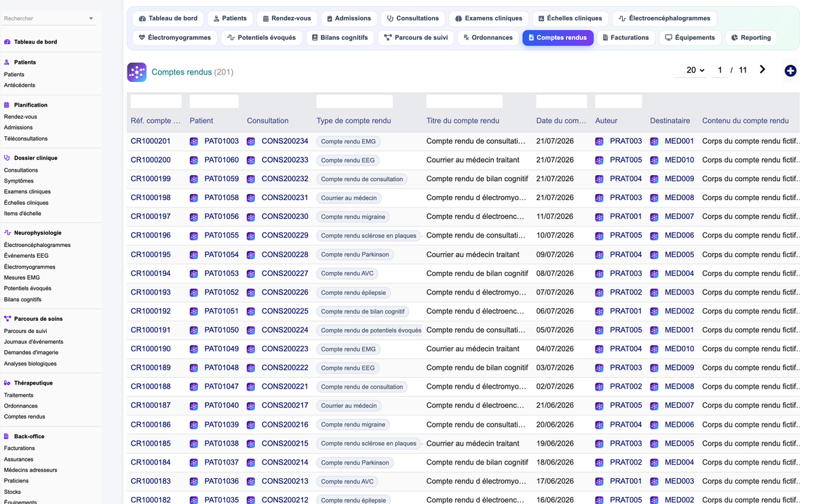This screenshot has width=814, height=504.
Task: Switch to the Rendez-vous tab
Action: (x=286, y=18)
